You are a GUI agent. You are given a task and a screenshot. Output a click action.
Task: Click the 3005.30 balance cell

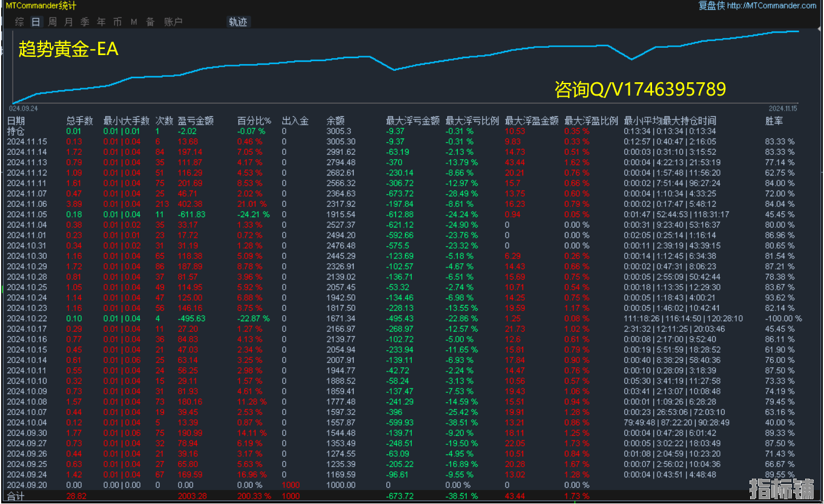(x=341, y=142)
